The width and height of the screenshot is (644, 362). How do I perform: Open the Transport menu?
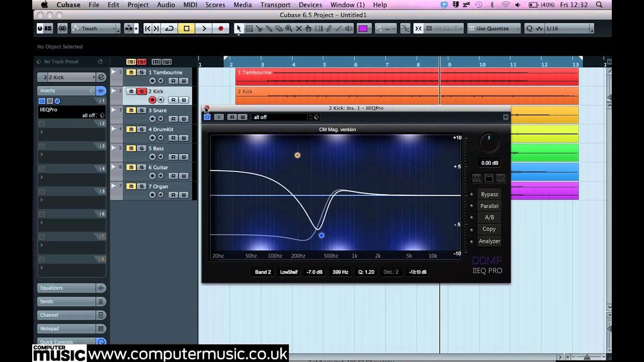pyautogui.click(x=275, y=5)
